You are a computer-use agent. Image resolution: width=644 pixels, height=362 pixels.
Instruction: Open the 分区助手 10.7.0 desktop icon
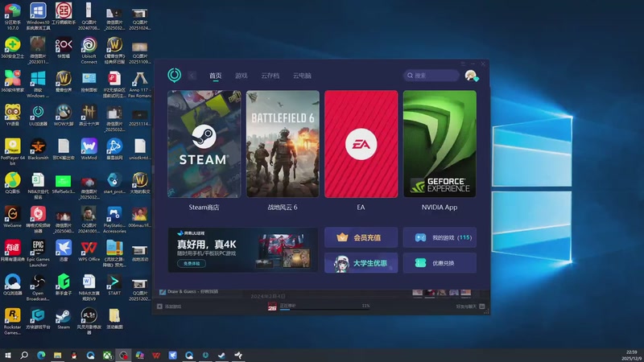coord(12,16)
